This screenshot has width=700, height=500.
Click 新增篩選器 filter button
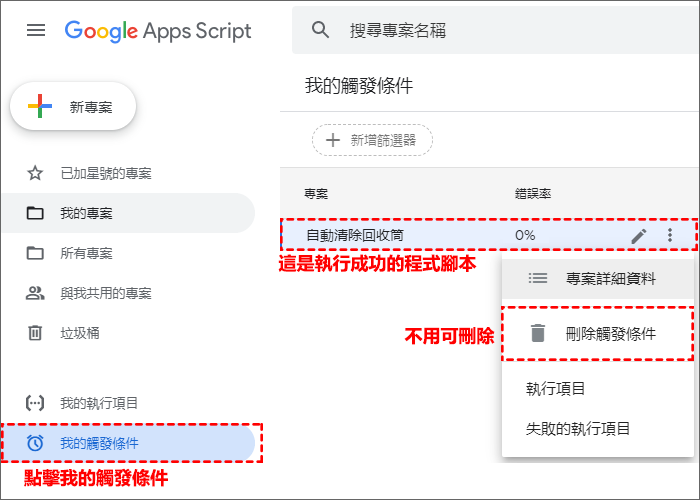[372, 141]
